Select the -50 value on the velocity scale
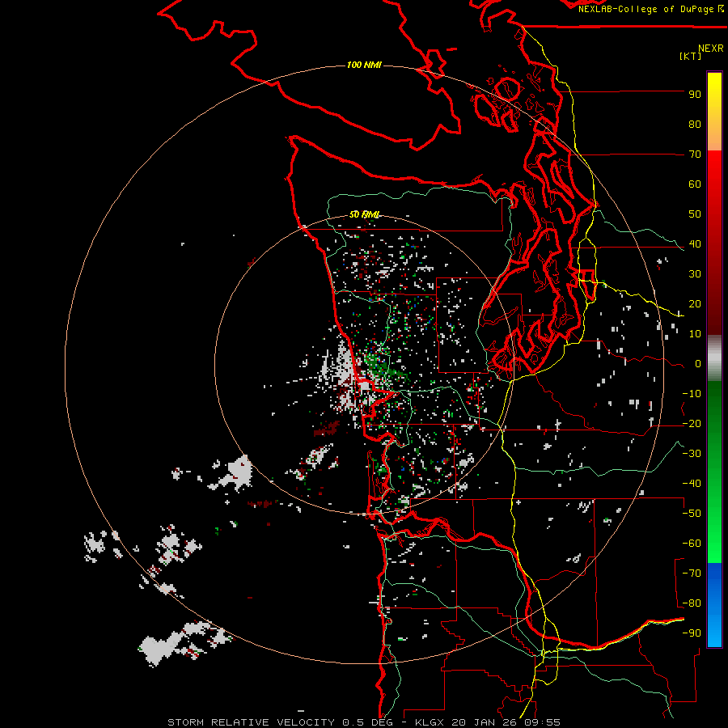The width and height of the screenshot is (728, 728). coord(692,514)
